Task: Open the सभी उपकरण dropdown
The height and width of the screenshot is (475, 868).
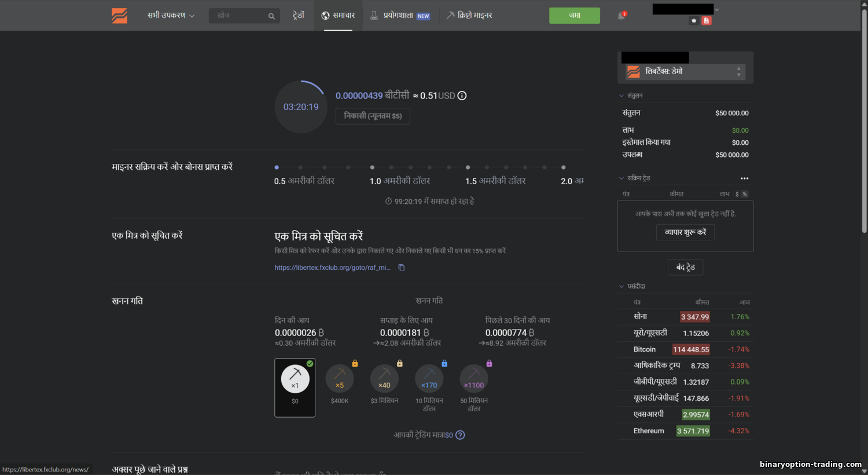Action: click(x=171, y=16)
